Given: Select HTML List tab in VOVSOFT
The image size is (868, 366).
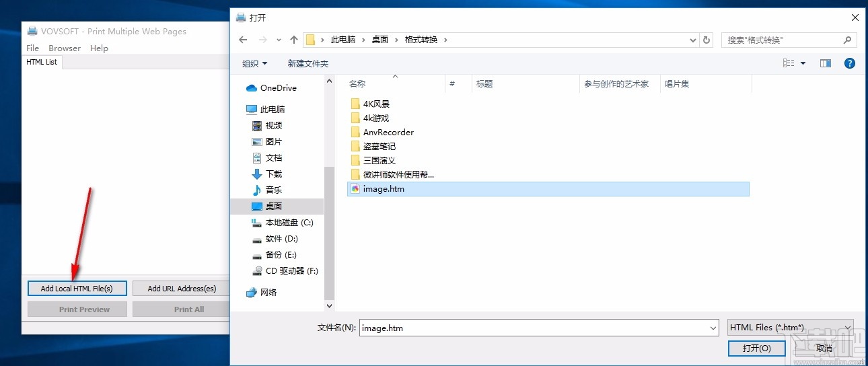Looking at the screenshot, I should pyautogui.click(x=42, y=62).
